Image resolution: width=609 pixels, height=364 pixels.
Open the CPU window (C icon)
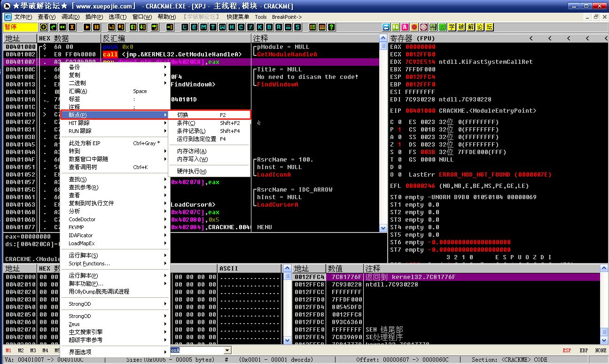[x=241, y=27]
